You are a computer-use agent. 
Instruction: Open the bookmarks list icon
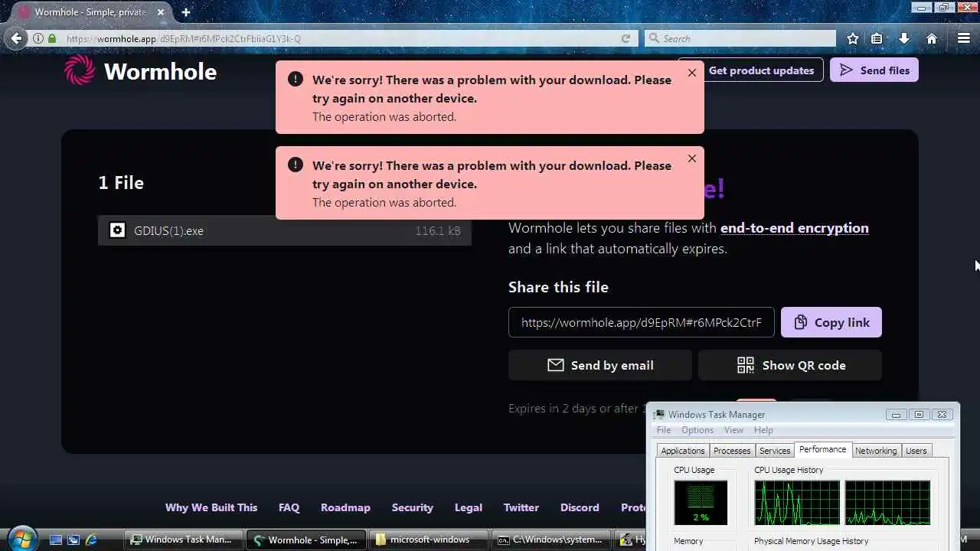click(x=877, y=38)
